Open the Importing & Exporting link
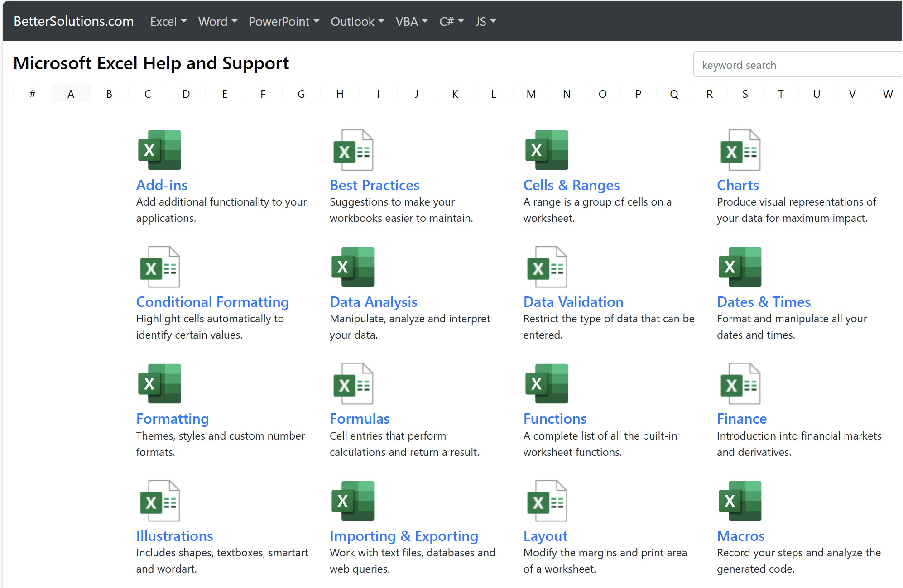Screen dimensions: 903x588 [404, 536]
